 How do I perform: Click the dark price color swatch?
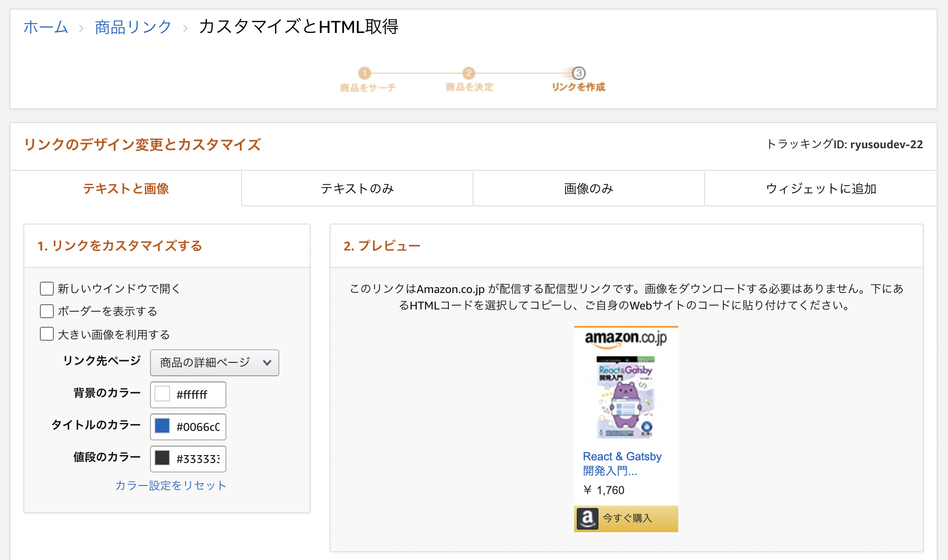click(x=162, y=458)
